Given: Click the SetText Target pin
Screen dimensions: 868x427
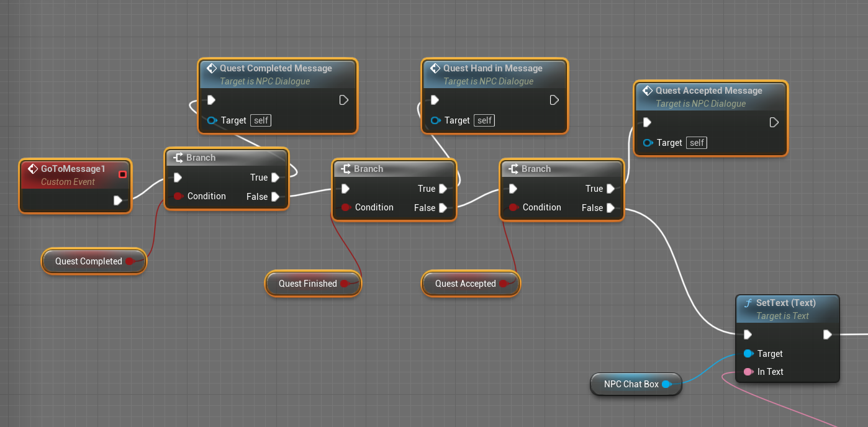Looking at the screenshot, I should [748, 354].
